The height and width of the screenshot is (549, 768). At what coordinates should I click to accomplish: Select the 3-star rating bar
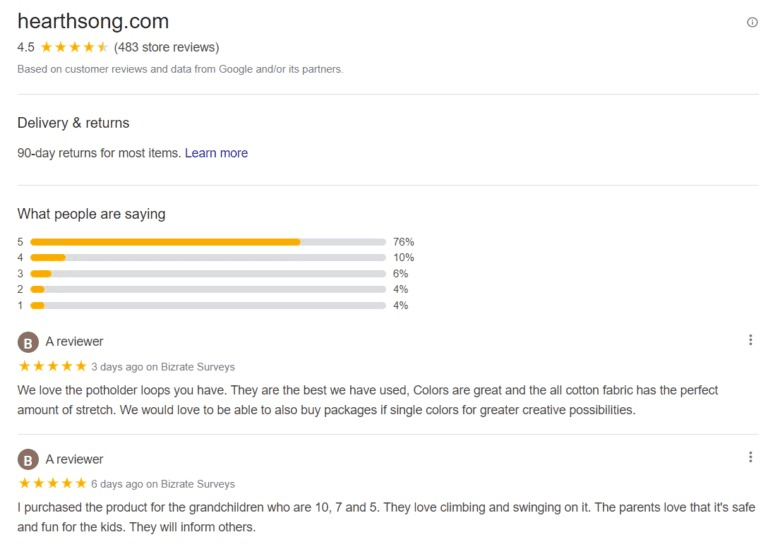point(208,274)
